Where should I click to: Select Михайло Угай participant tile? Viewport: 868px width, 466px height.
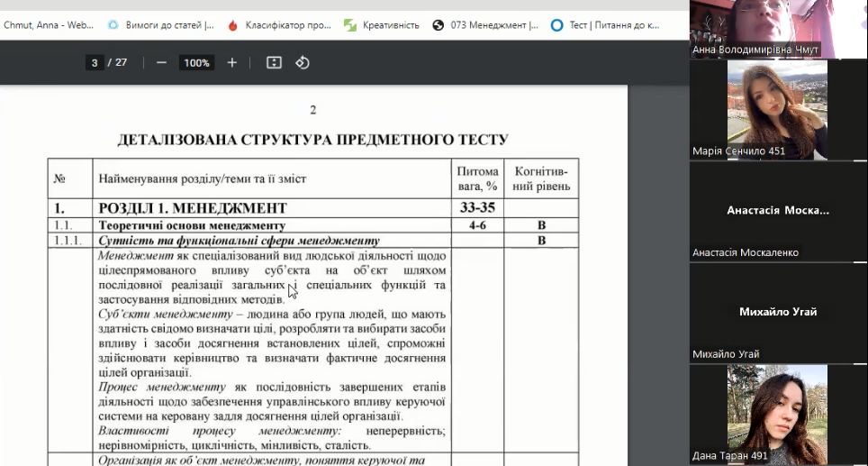(778, 313)
